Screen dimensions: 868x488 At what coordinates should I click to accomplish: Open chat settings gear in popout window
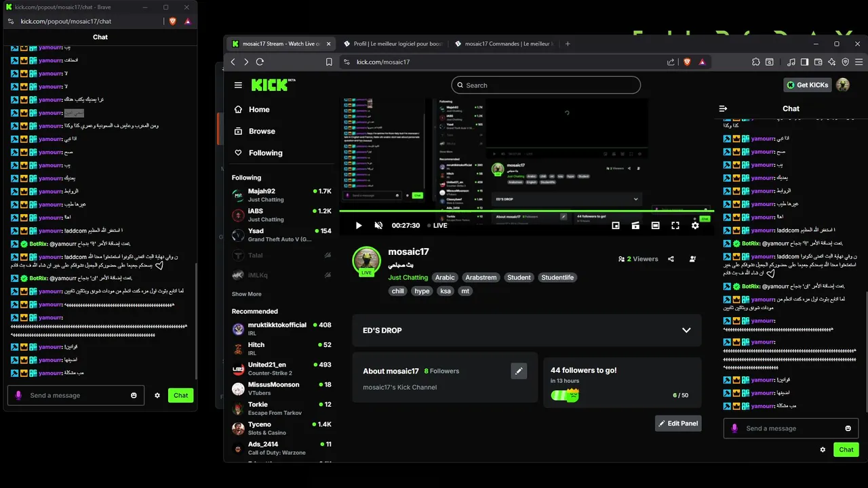point(157,395)
